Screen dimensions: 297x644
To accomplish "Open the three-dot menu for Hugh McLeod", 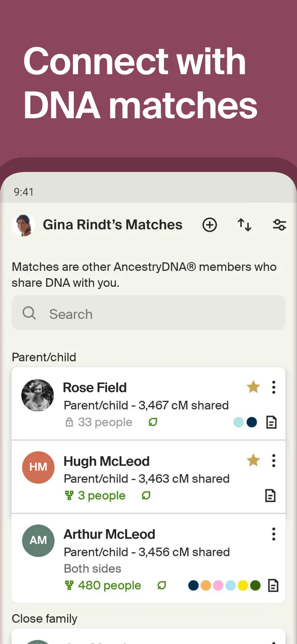I will tap(274, 460).
